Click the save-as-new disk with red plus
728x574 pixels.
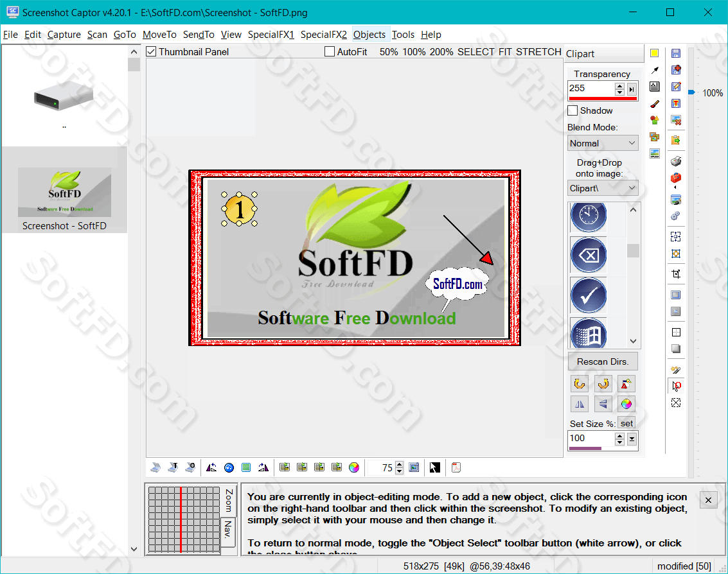(676, 69)
